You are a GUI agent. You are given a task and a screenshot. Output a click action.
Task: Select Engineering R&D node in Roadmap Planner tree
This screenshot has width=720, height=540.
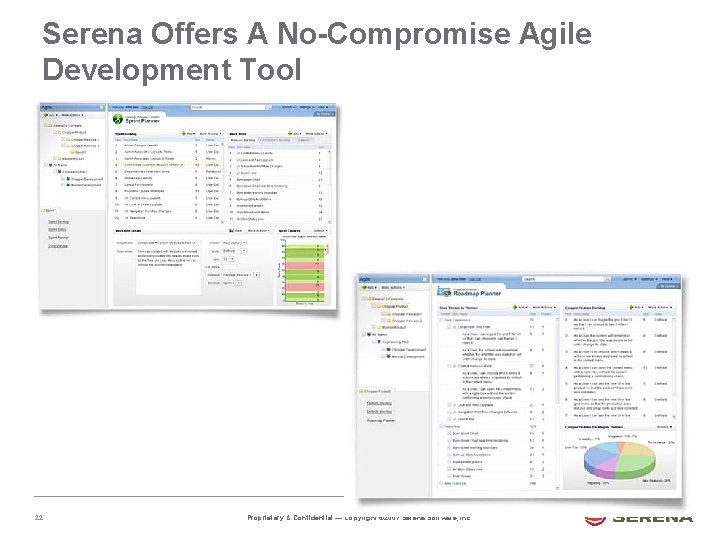tap(393, 342)
